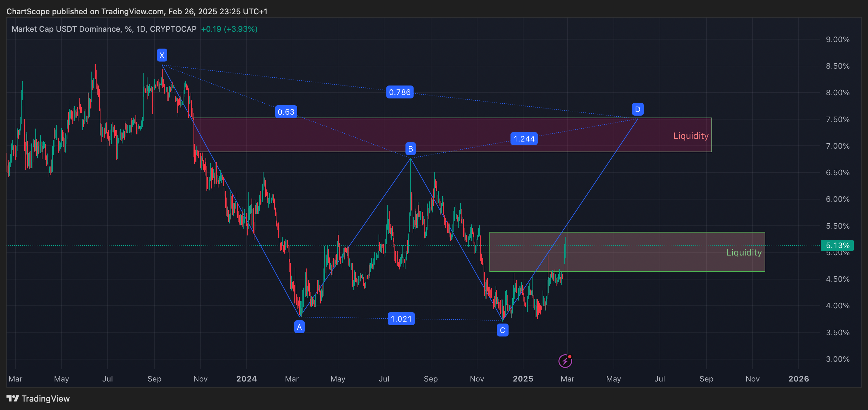Click the 2024 date axis label
This screenshot has width=868, height=410.
[246, 379]
